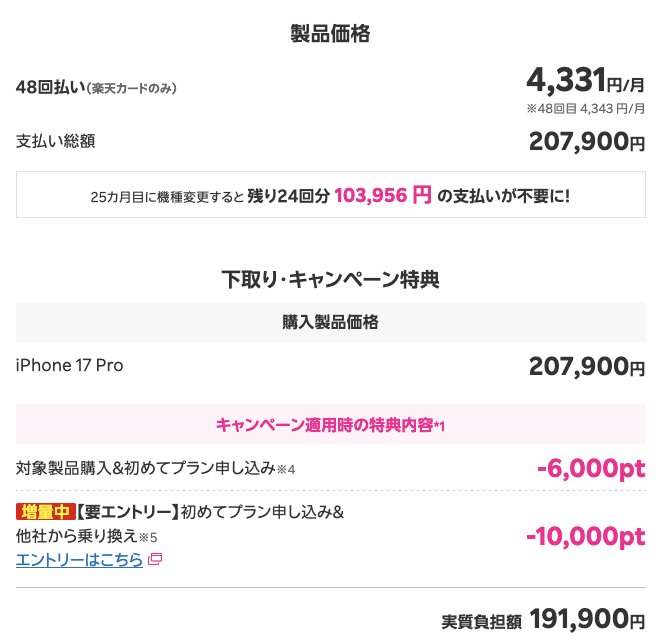This screenshot has width=662, height=644.
Task: Click the 下取り・キャンペーン特典 heading
Action: coord(331,280)
